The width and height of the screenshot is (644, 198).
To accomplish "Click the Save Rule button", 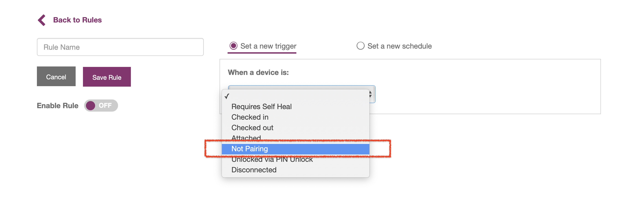I will point(107,77).
